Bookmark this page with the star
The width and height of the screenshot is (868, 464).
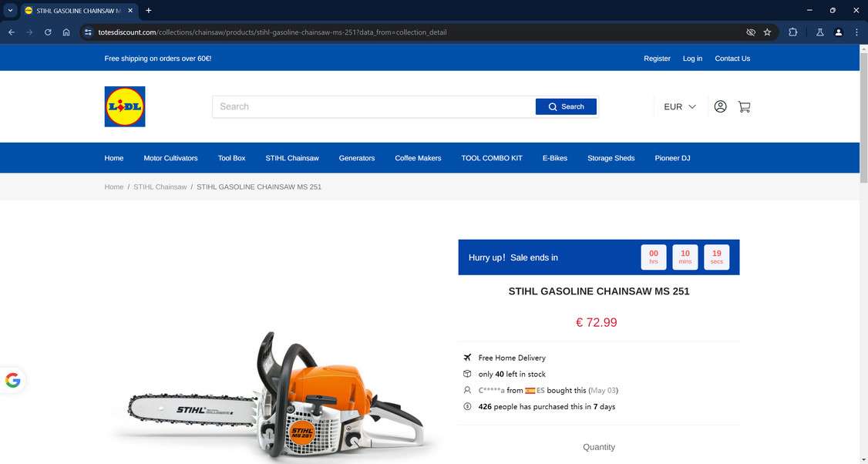tap(767, 32)
